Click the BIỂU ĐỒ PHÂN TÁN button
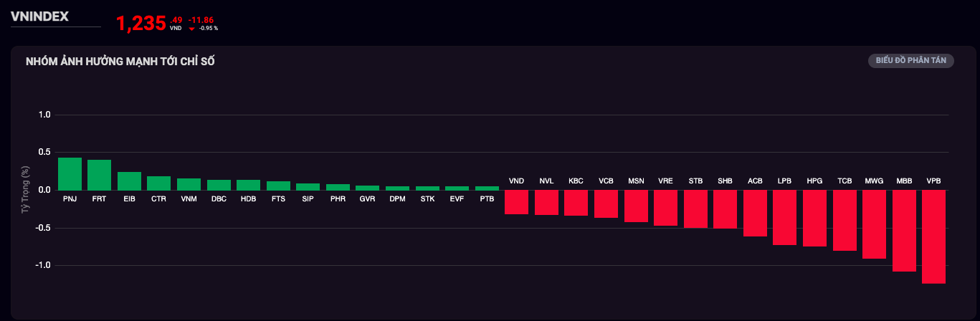Viewport: 980px width, 321px height. point(911,61)
